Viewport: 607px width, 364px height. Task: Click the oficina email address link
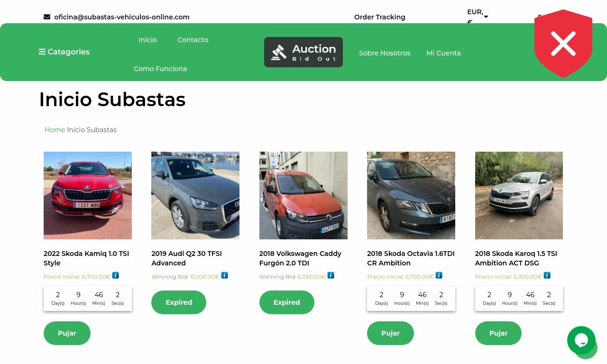pyautogui.click(x=122, y=17)
